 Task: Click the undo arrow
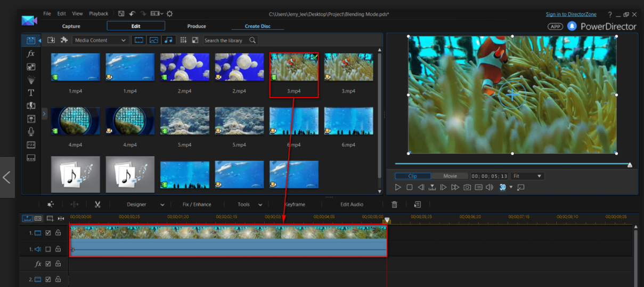(x=132, y=13)
